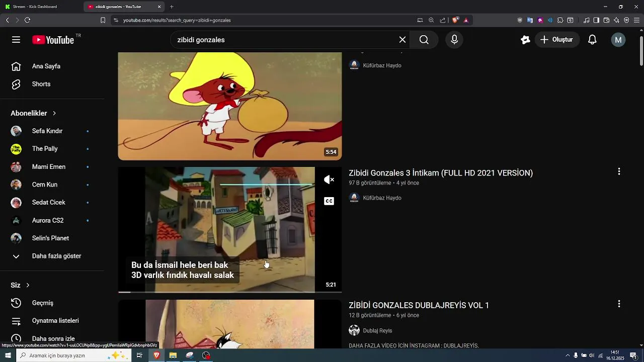Open File Explorer from the taskbar
Viewport: 644px width, 362px height.
(x=173, y=355)
